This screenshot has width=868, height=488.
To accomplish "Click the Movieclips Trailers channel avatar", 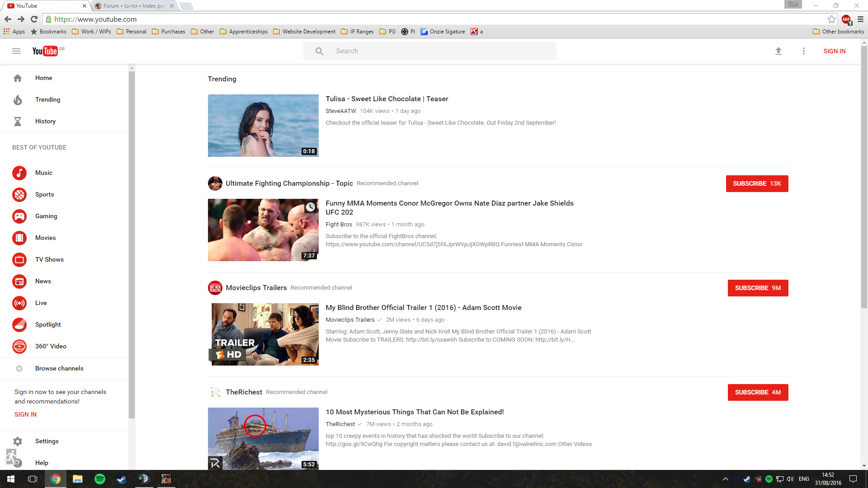I will (215, 288).
